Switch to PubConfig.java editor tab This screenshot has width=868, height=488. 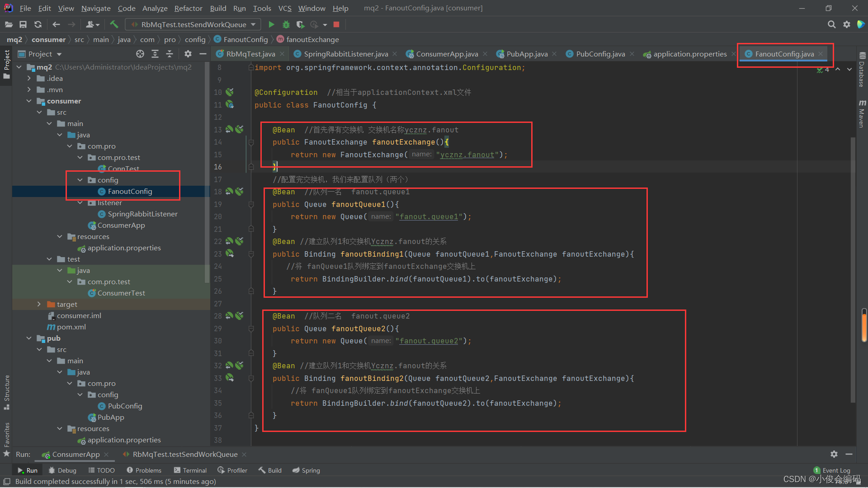600,54
